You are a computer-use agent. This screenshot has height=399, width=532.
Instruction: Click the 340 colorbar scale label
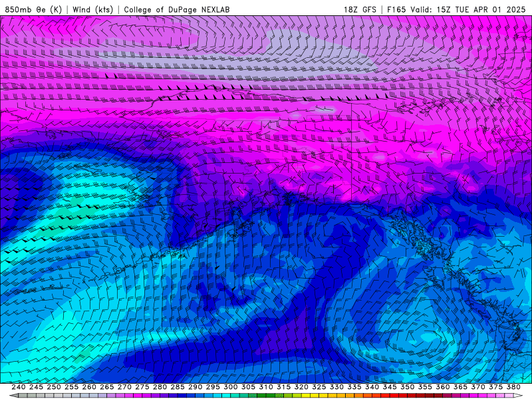pos(372,387)
